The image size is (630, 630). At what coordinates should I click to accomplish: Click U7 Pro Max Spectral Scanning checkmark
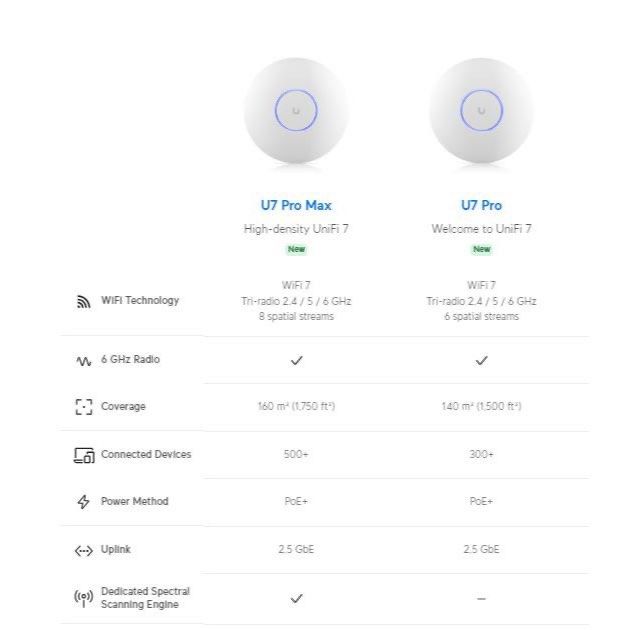click(297, 599)
